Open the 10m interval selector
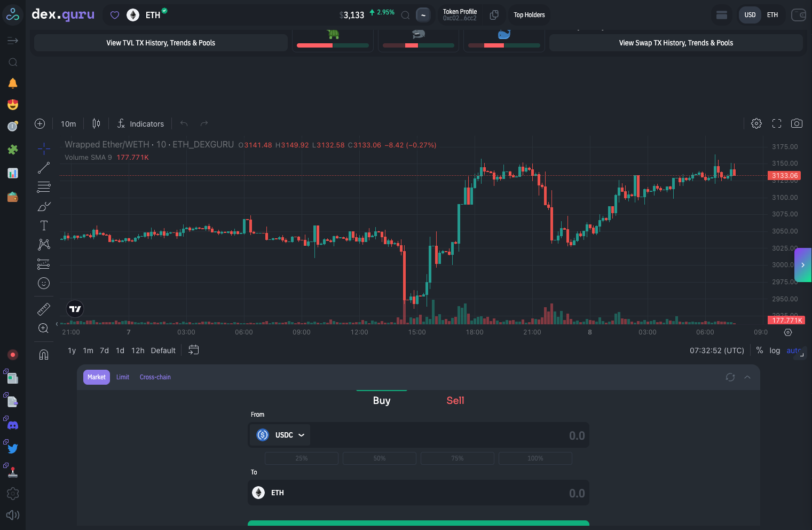 click(x=68, y=124)
